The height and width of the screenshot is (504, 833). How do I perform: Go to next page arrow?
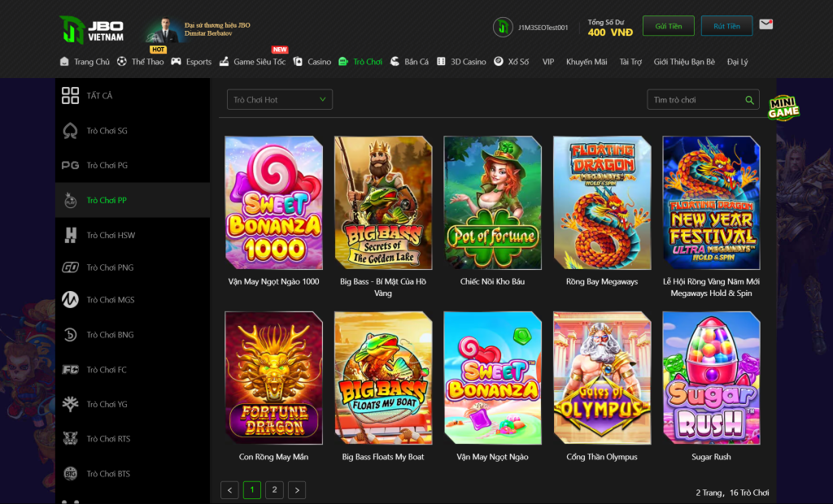[297, 489]
